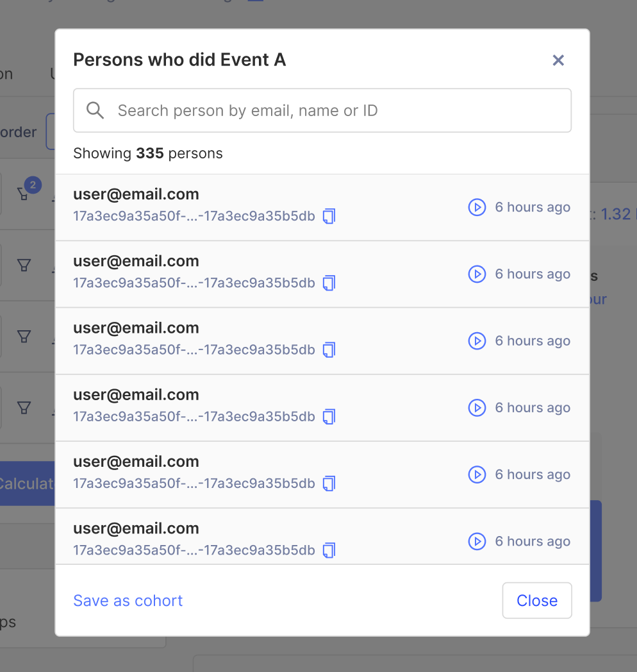The width and height of the screenshot is (637, 672).
Task: Copy the last person's distinct ID
Action: (329, 550)
